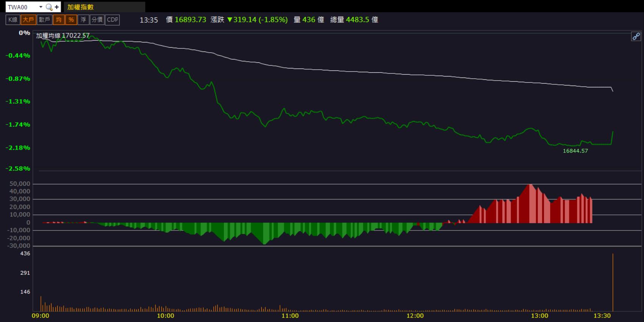Click the 13:35 timestamp

pyautogui.click(x=149, y=20)
